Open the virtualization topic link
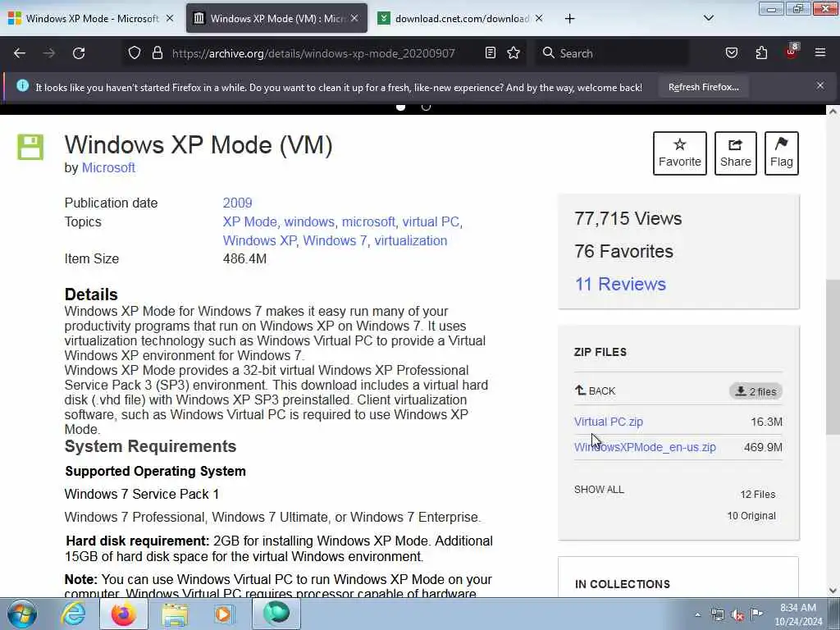This screenshot has height=630, width=840. [x=411, y=240]
